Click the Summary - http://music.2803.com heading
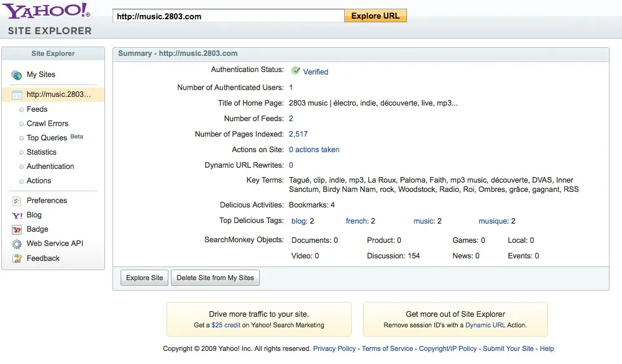Image resolution: width=622 pixels, height=364 pixels. [178, 53]
